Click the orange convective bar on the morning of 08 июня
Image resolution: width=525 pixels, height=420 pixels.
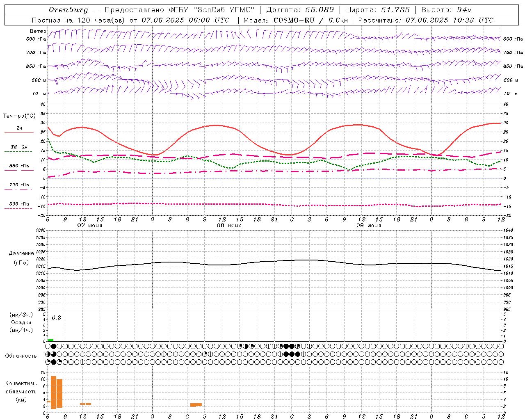coord(196,405)
